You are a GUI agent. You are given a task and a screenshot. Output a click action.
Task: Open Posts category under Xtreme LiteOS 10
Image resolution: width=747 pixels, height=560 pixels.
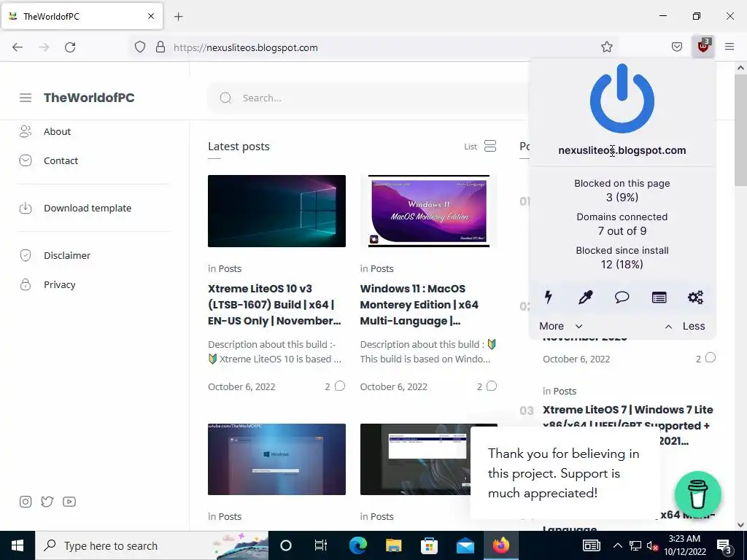[230, 268]
